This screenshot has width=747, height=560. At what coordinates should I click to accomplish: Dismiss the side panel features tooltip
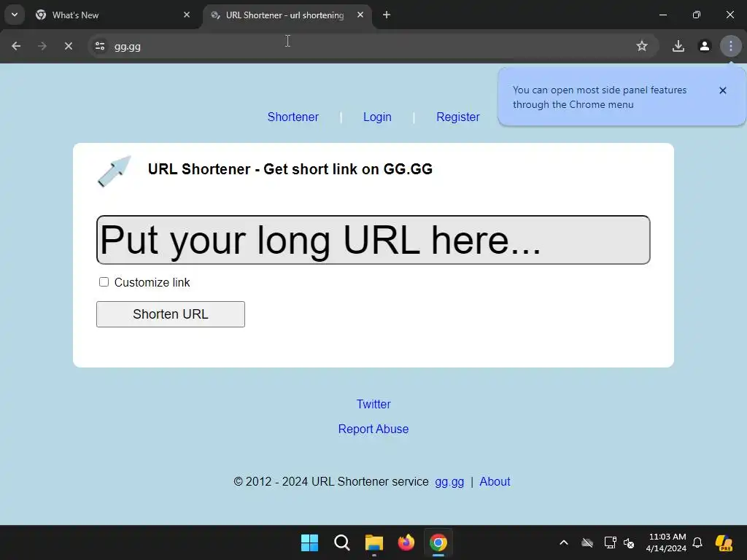pos(723,90)
